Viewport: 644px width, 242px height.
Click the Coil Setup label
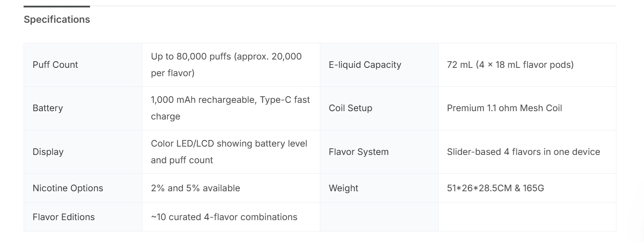(x=350, y=108)
